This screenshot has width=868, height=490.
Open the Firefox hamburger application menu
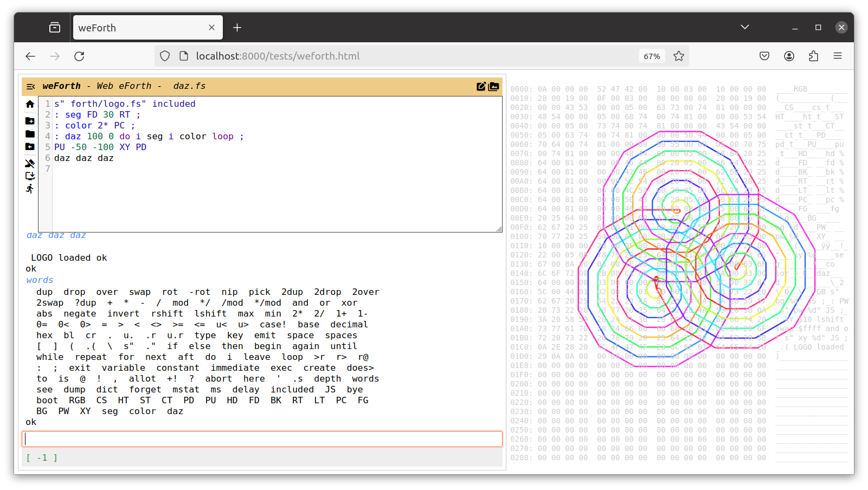click(x=838, y=56)
